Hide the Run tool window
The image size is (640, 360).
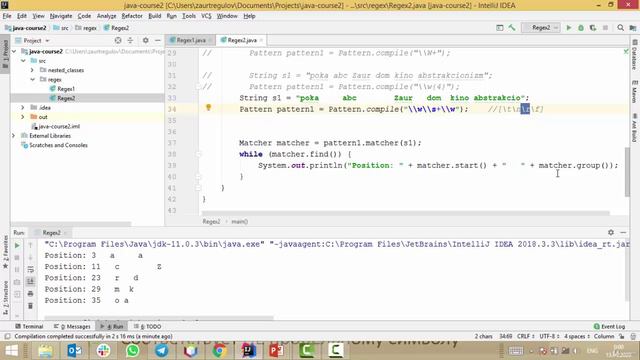click(x=623, y=232)
